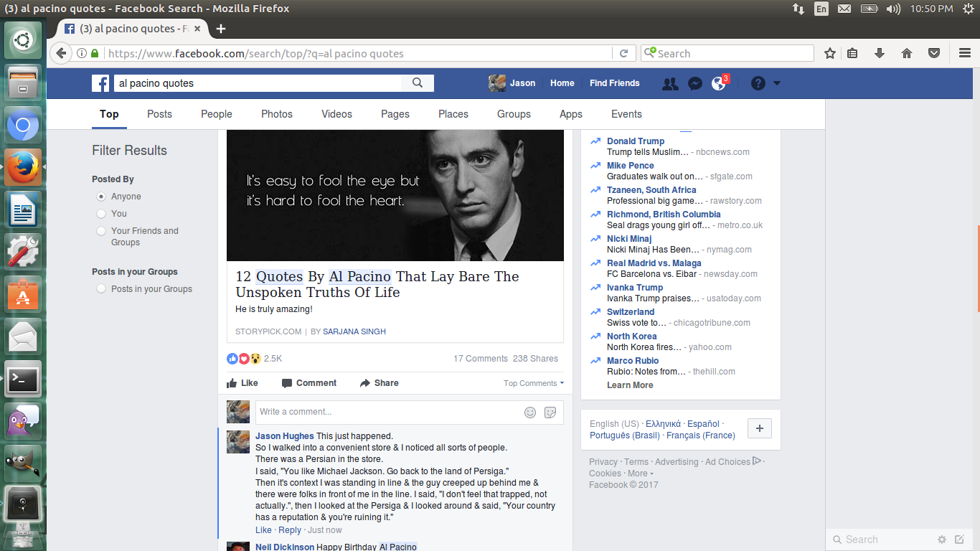Click the Firefox back button

click(61, 53)
